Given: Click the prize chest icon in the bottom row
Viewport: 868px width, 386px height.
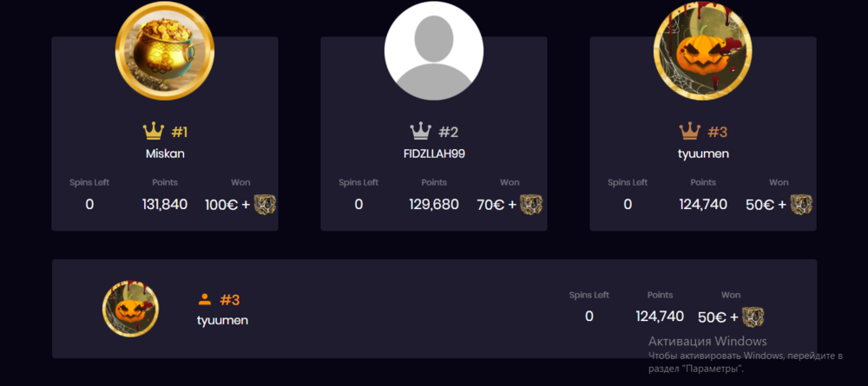Looking at the screenshot, I should click(753, 317).
